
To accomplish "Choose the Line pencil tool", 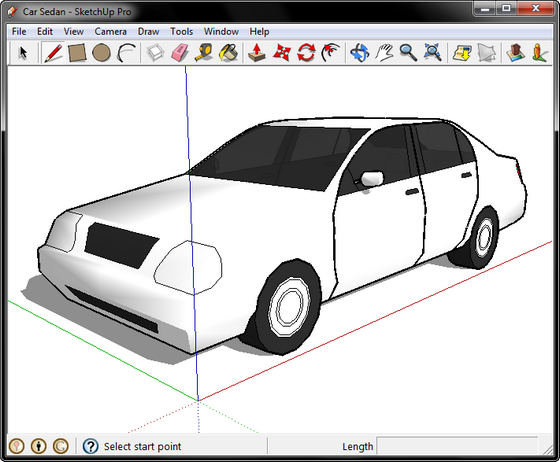I will click(x=53, y=53).
